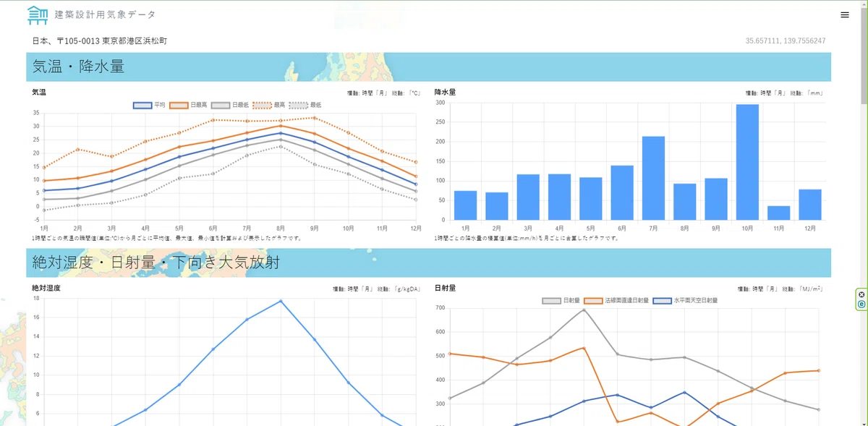Click the teal 'e' icon on the side widget
The image size is (868, 426).
[x=861, y=304]
